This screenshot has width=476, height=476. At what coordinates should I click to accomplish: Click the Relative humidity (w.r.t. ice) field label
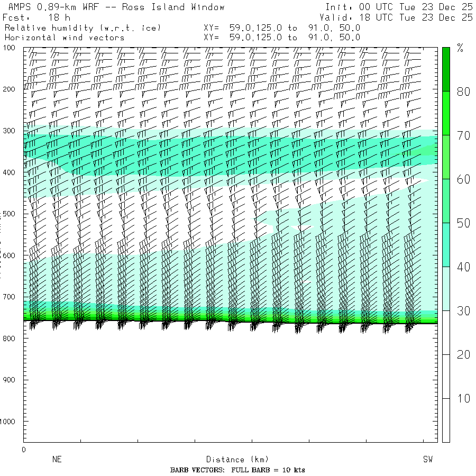pos(83,28)
